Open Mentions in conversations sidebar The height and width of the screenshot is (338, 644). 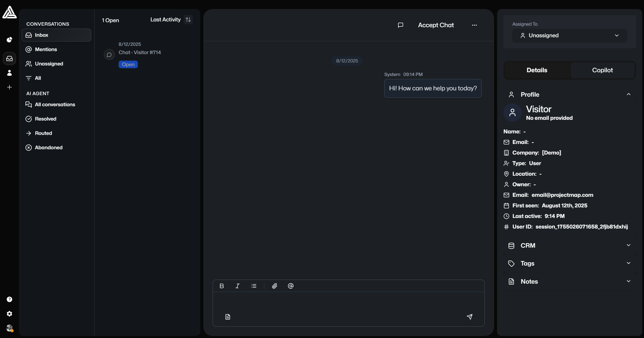[46, 49]
